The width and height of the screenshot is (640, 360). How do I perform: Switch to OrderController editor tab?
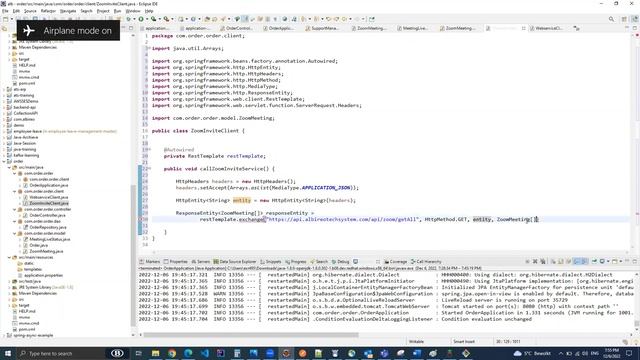click(237, 28)
